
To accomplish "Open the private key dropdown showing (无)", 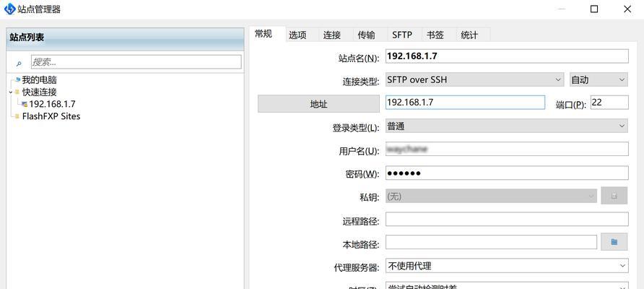I will (x=491, y=196).
